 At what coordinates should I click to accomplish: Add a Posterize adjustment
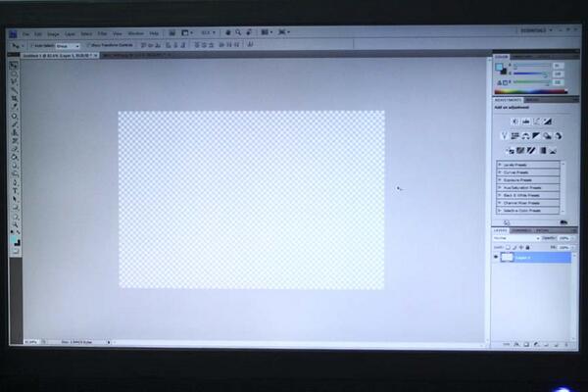pyautogui.click(x=520, y=151)
